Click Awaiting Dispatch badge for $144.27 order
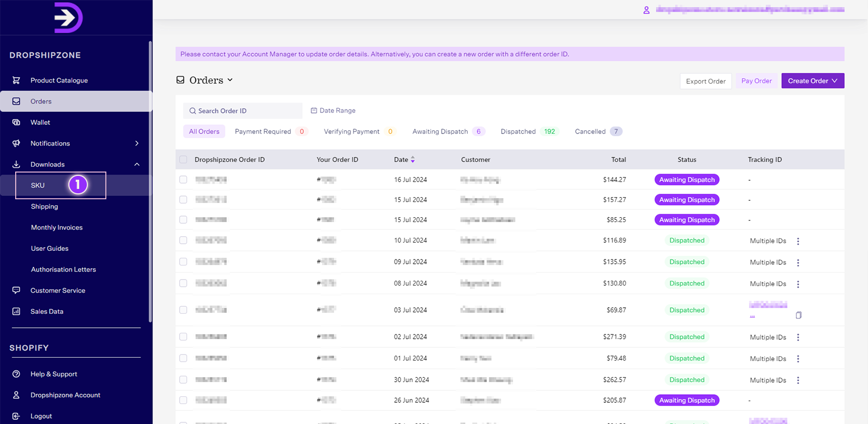 pos(687,180)
